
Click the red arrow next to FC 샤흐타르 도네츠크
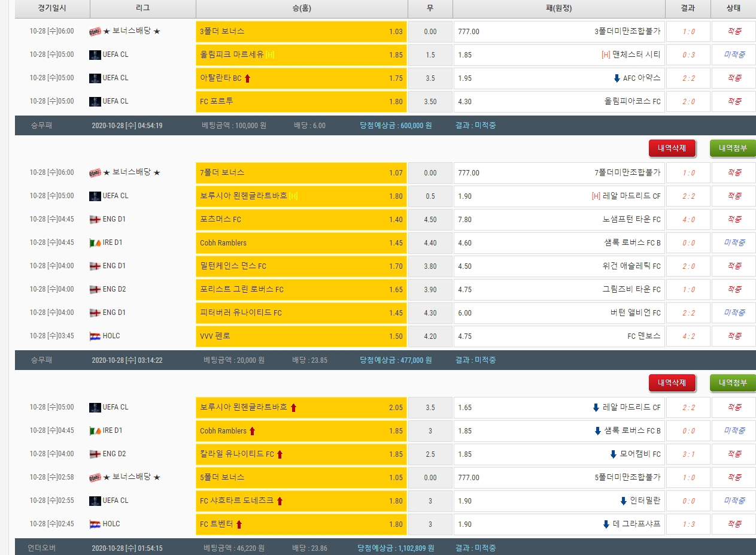coord(280,501)
